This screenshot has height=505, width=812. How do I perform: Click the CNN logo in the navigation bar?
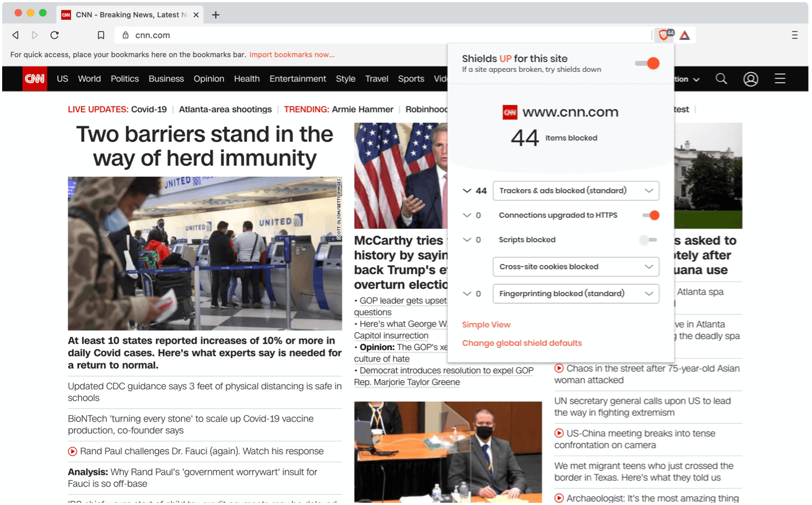pyautogui.click(x=34, y=79)
